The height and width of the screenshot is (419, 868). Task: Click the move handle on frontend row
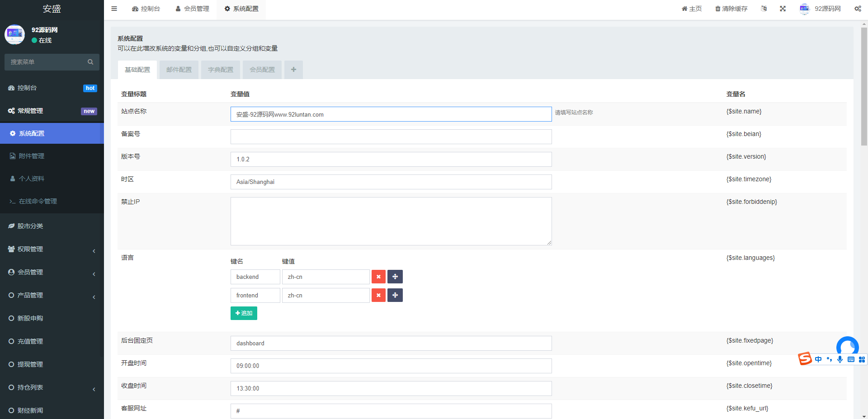coord(395,295)
